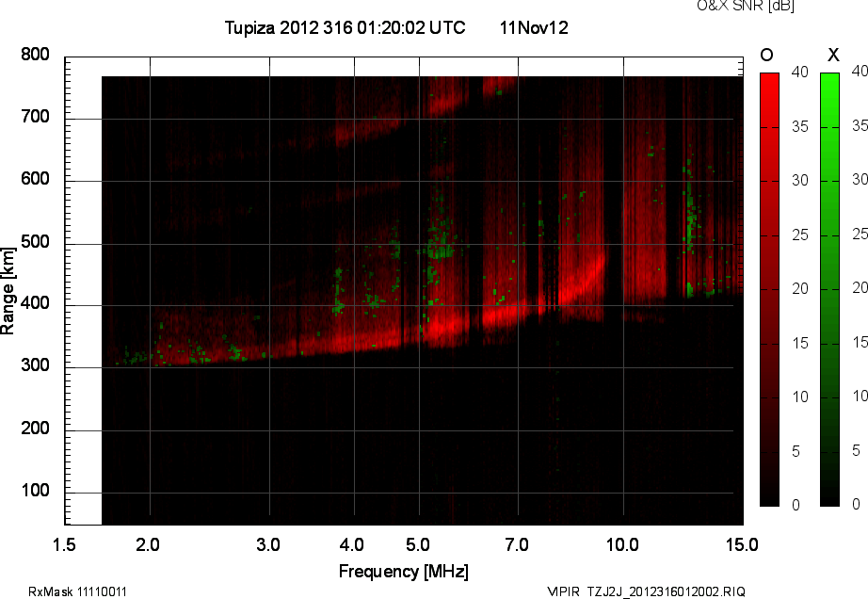Click the 600 range tick label
The height and width of the screenshot is (599, 868).
[35, 179]
